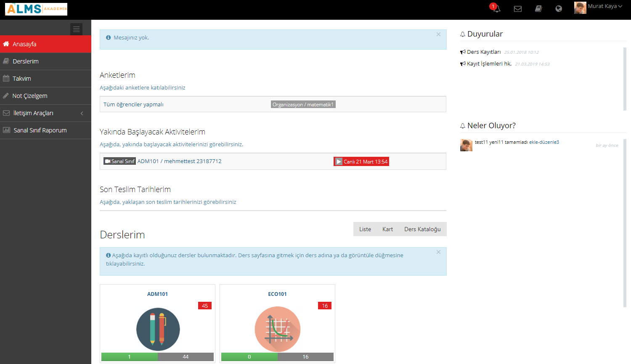Open the 'Tüm öğrenciler yapmalı' survey
This screenshot has width=631, height=364.
pos(133,105)
